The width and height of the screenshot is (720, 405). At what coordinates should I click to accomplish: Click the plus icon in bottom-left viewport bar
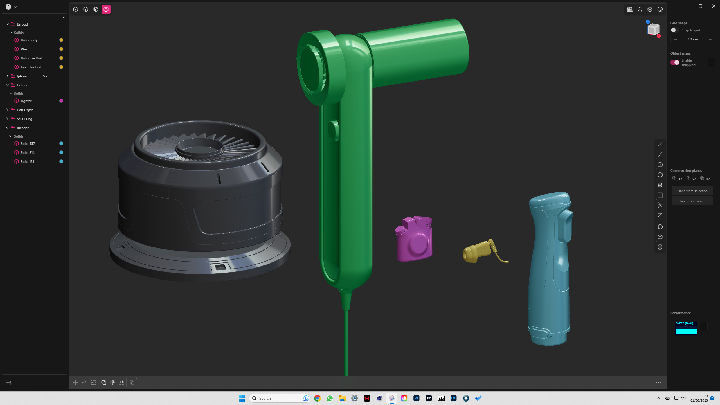point(75,382)
